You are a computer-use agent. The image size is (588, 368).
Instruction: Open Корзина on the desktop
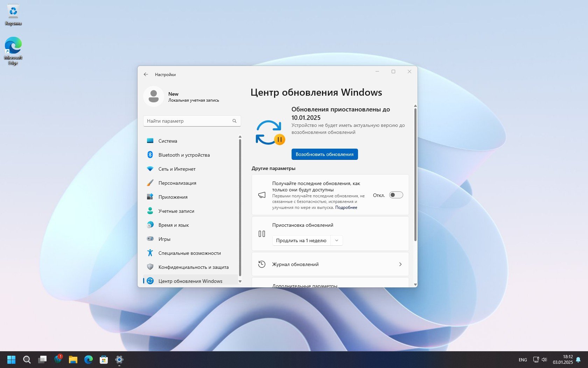tap(13, 15)
